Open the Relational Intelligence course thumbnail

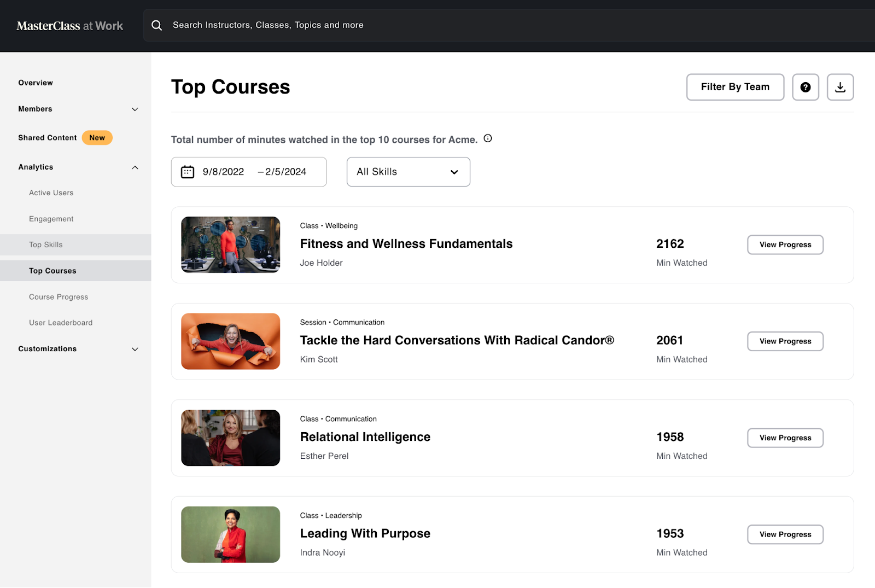click(231, 438)
